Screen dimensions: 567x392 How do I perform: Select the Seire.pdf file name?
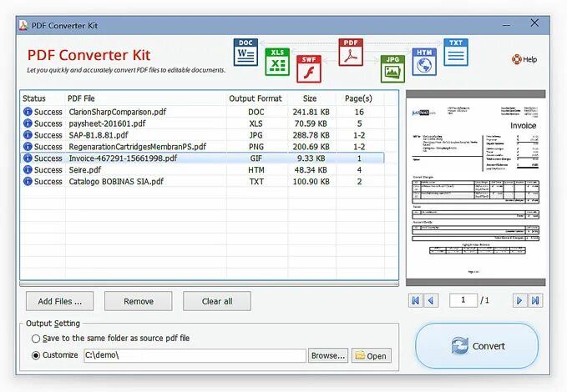(x=85, y=170)
